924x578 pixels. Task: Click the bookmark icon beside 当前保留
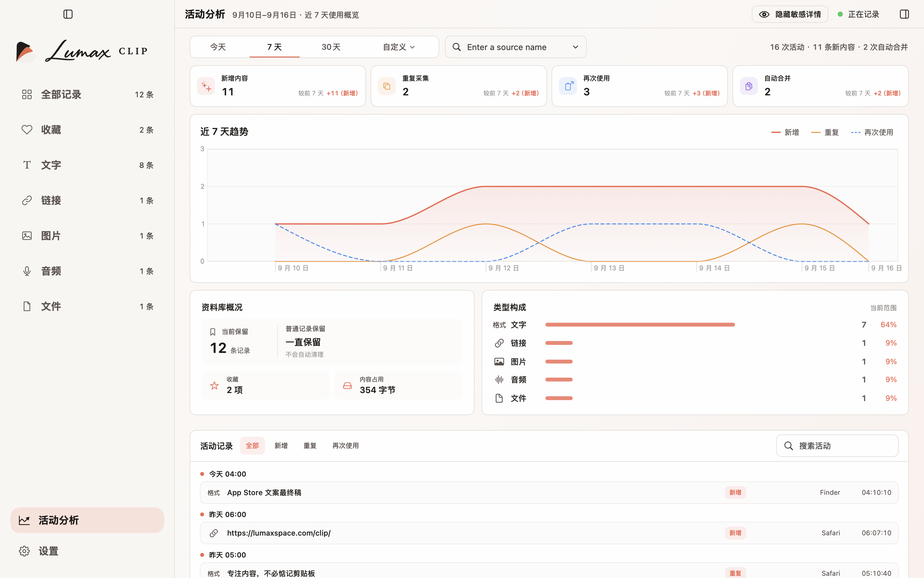pyautogui.click(x=213, y=332)
